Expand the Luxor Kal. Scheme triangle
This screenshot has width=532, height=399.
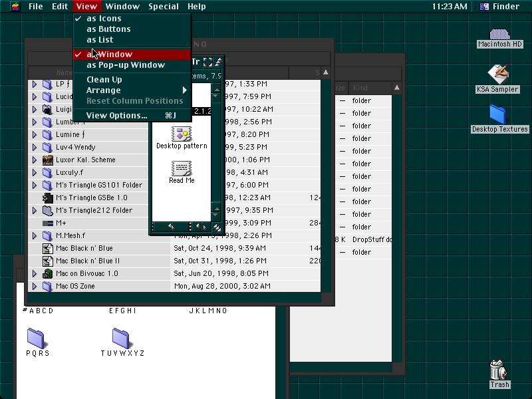35,160
